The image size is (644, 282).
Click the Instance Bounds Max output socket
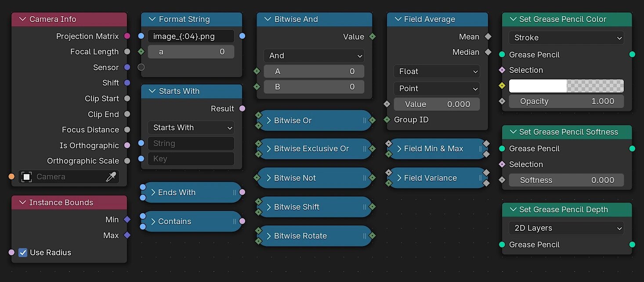coord(127,235)
